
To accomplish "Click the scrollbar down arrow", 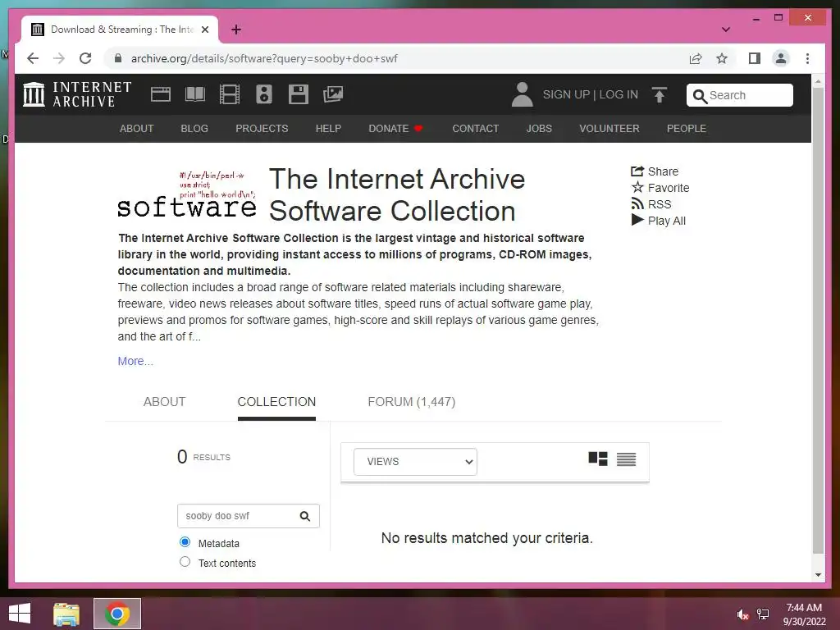I will coord(818,575).
